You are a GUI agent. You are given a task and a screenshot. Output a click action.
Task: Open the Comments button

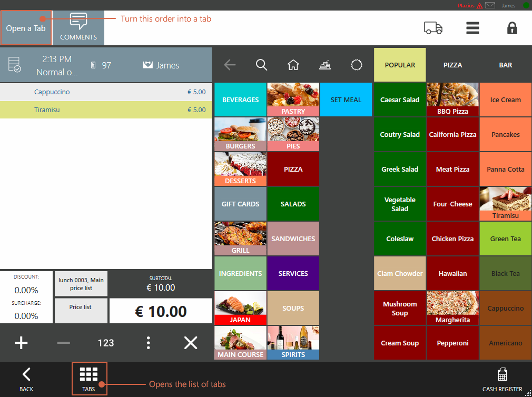(x=78, y=27)
